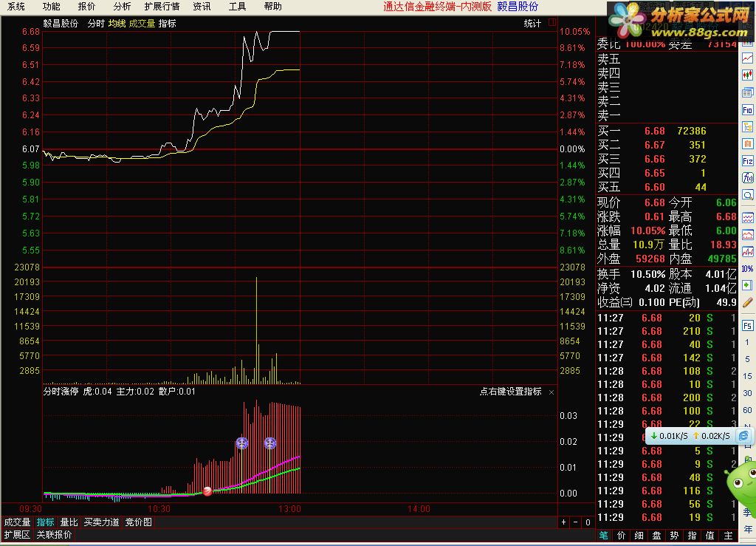Click the 指标 label in chart header
This screenshot has width=756, height=546.
[168, 23]
